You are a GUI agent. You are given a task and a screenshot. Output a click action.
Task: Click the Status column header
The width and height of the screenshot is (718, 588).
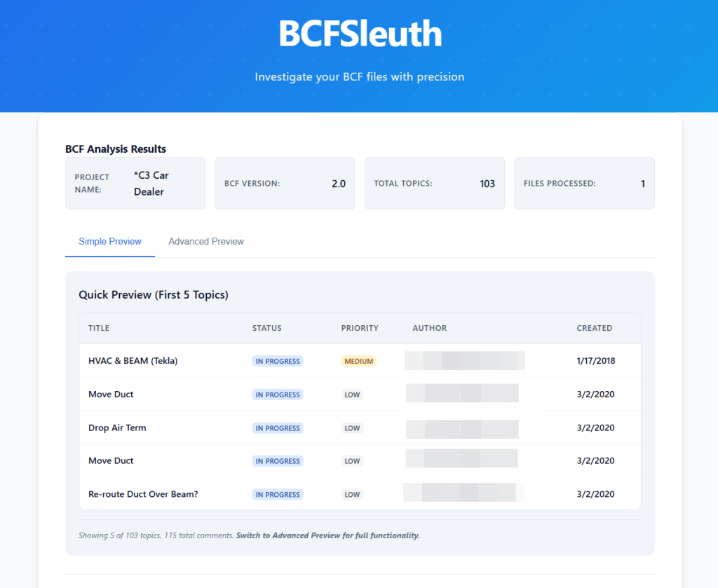pyautogui.click(x=266, y=328)
